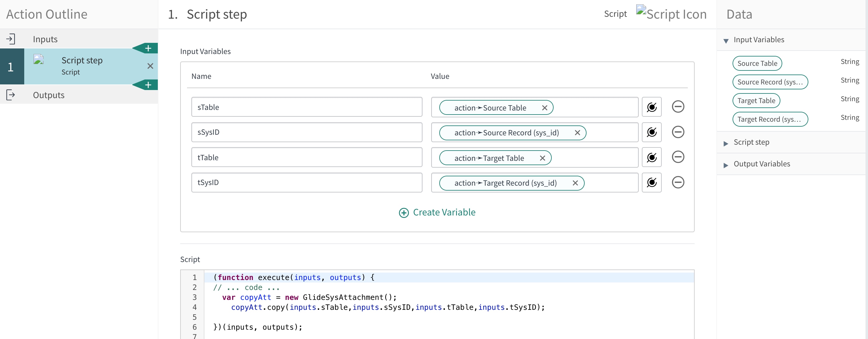The image size is (868, 339).
Task: Click the tSysID name field
Action: tap(307, 183)
